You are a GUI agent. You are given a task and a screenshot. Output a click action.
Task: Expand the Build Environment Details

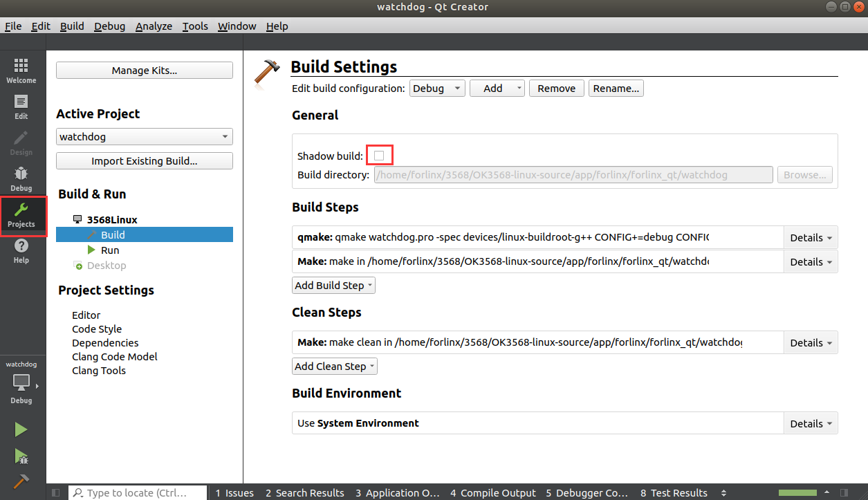811,424
